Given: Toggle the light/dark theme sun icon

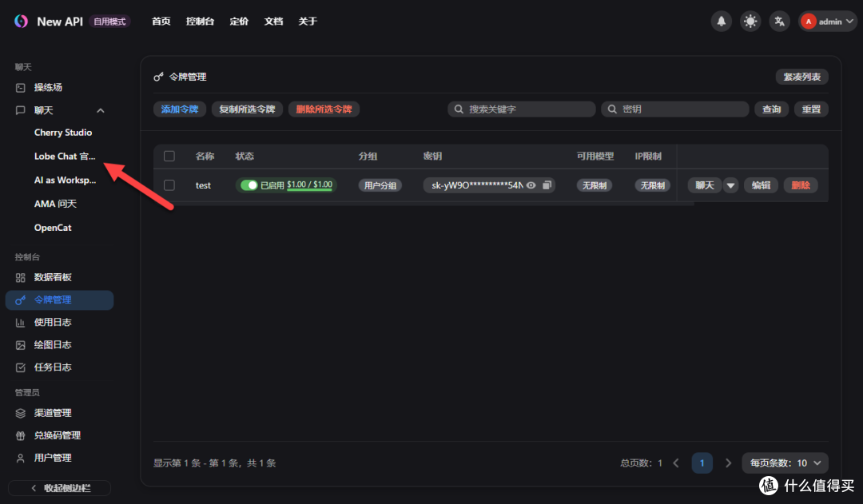Looking at the screenshot, I should pyautogui.click(x=750, y=22).
